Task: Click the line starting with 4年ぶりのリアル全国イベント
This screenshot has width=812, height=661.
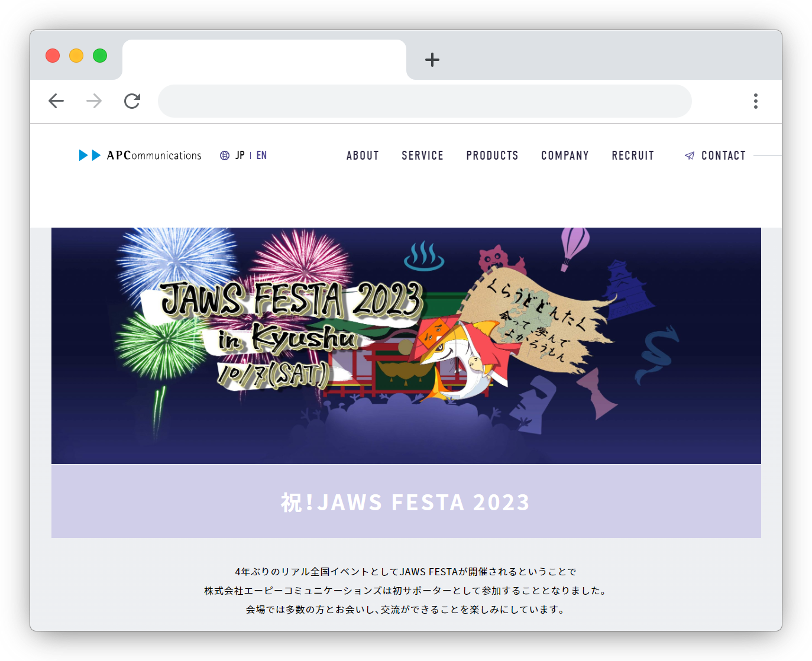Action: pos(406,572)
